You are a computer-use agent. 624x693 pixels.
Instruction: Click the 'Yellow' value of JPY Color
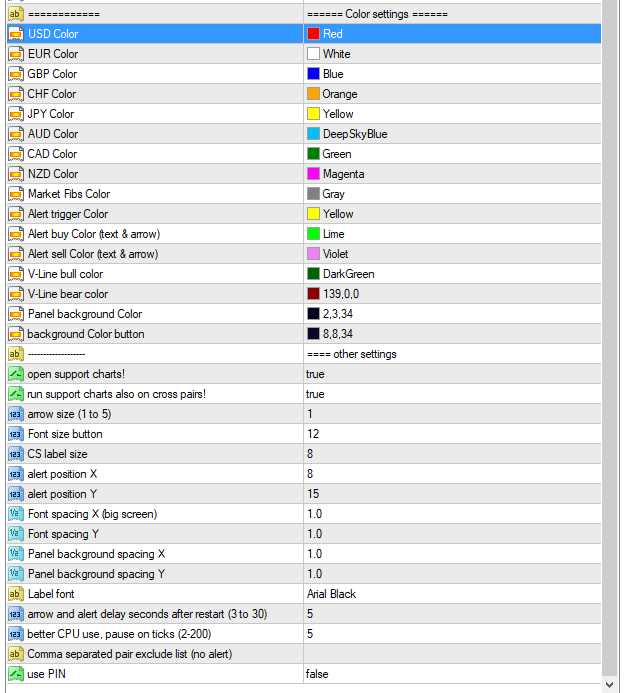coord(338,114)
